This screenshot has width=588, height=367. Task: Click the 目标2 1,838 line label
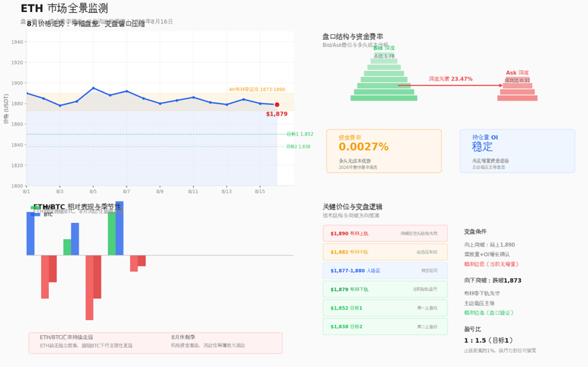[x=298, y=147]
